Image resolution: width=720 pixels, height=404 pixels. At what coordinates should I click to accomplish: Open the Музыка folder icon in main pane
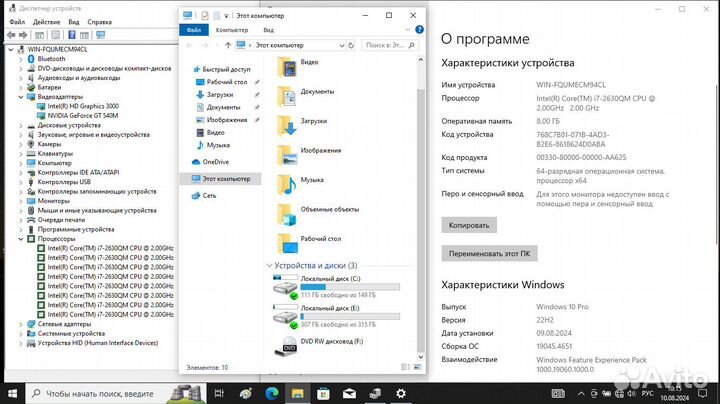point(287,185)
